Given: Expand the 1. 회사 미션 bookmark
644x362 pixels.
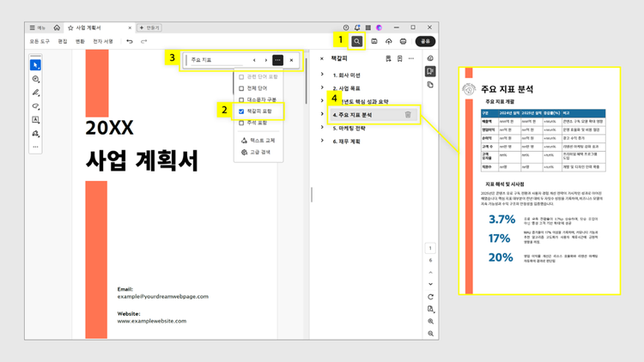Looking at the screenshot, I should point(322,75).
